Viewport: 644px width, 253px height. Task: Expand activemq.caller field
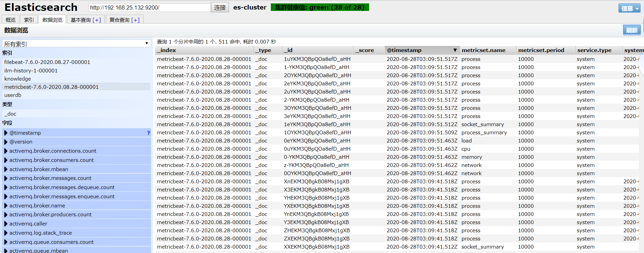pyautogui.click(x=6, y=224)
